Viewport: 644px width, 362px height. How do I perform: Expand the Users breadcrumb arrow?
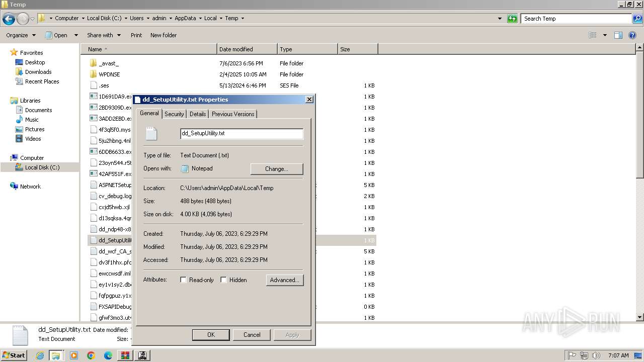point(148,18)
